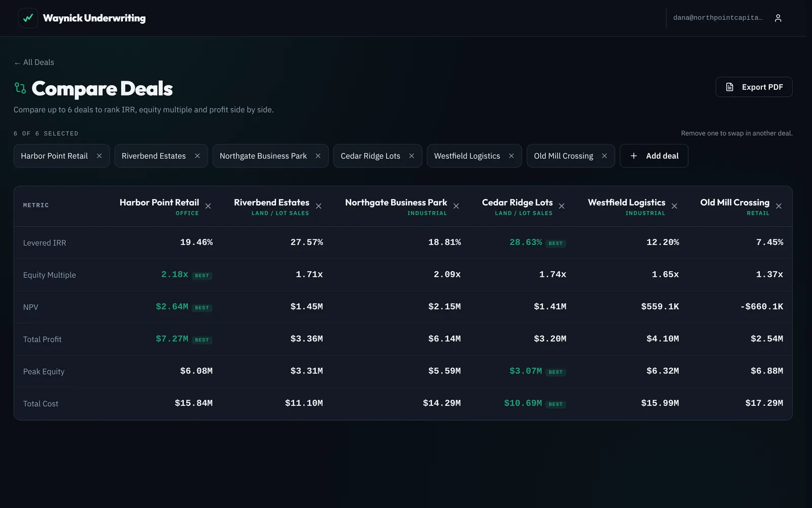Go back to All Deals
The image size is (812, 508).
pyautogui.click(x=34, y=62)
